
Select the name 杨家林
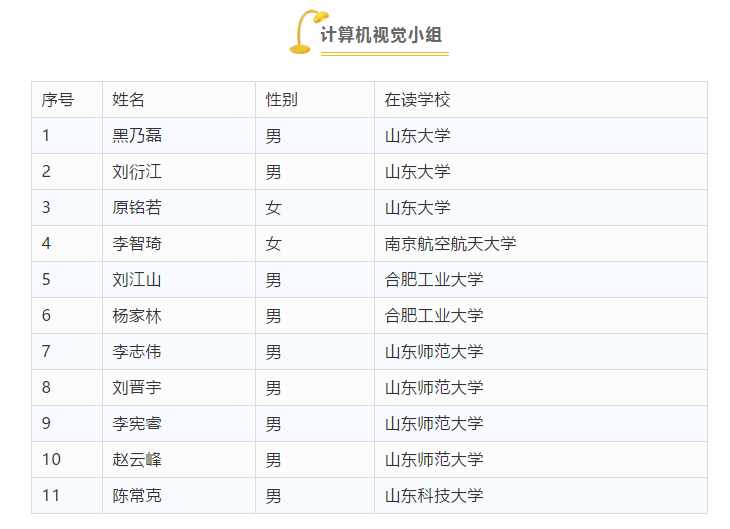point(137,316)
